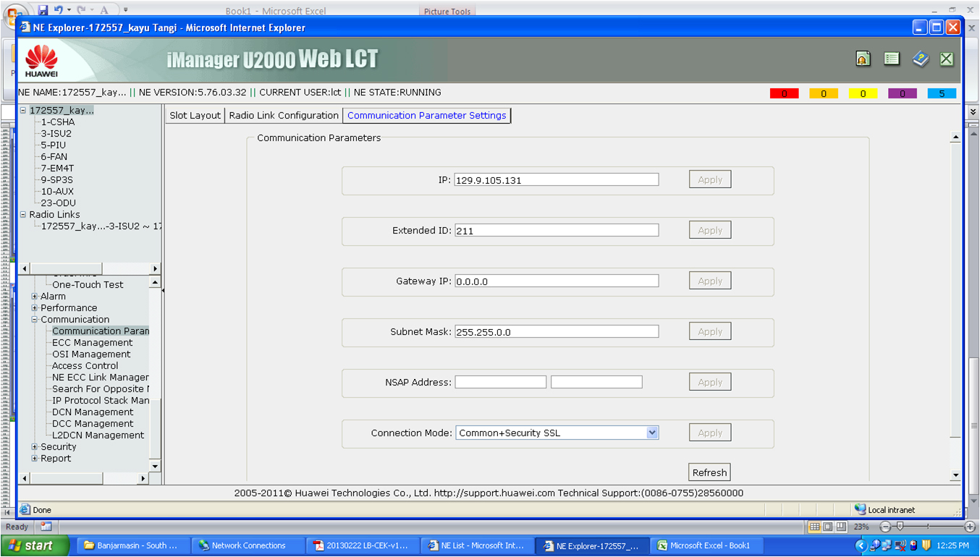Click the disconnected network tray icon
Screen dimensions: 980x557
899,545
